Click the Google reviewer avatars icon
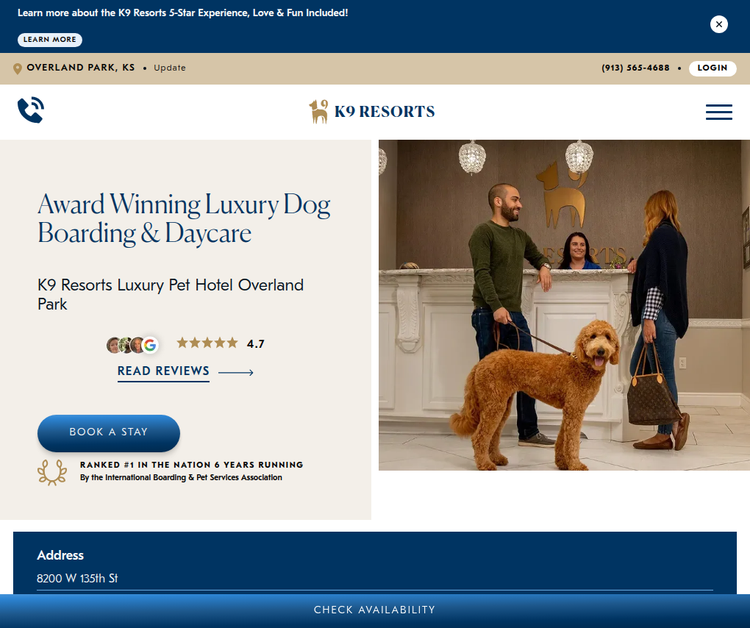Image resolution: width=750 pixels, height=628 pixels. pos(132,345)
